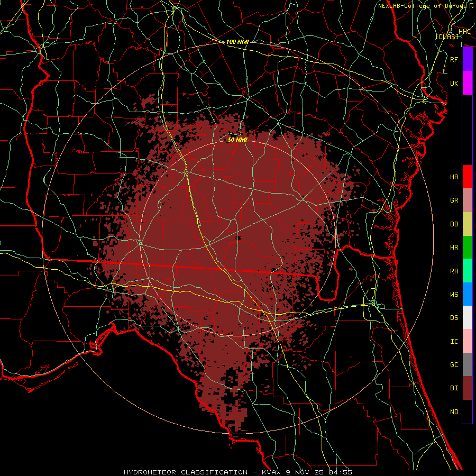
Task: Click the DS legend label
Action: coord(454,318)
